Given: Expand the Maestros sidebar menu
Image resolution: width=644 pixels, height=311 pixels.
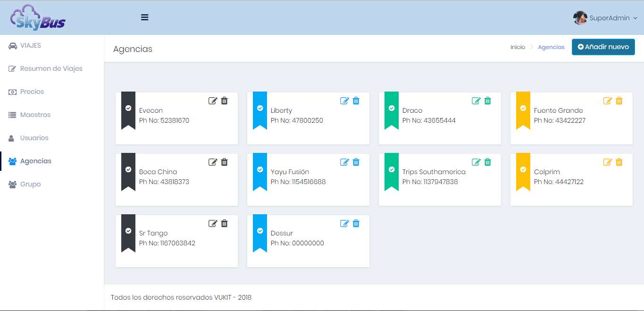Looking at the screenshot, I should click(x=35, y=115).
